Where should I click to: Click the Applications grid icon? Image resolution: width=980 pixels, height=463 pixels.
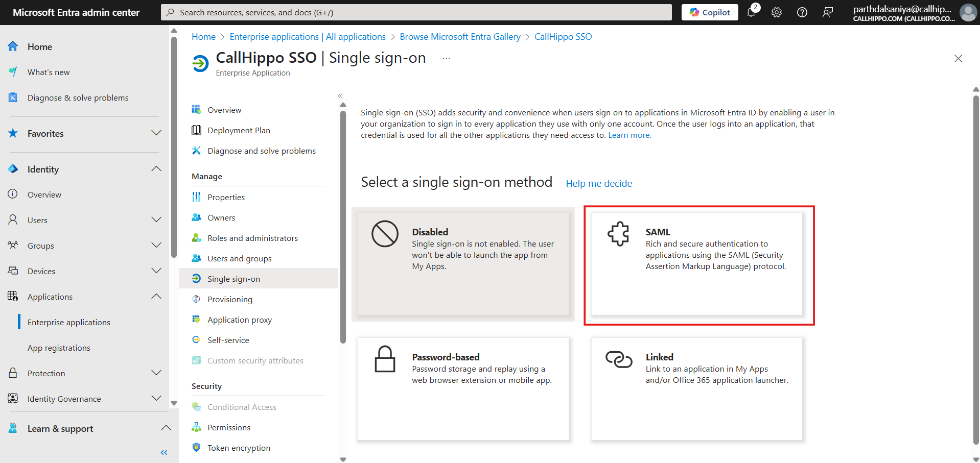click(x=13, y=297)
